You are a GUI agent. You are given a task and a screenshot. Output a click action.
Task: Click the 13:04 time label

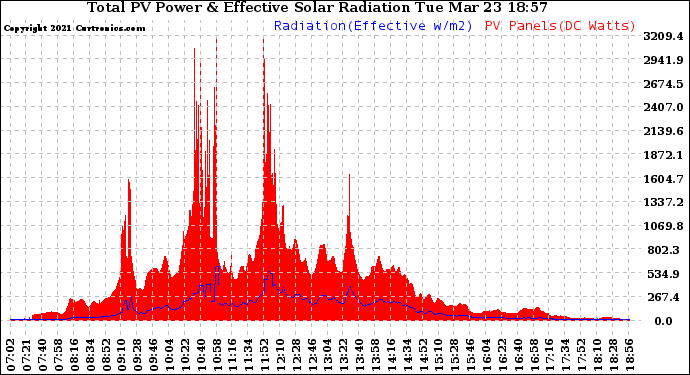tap(327, 355)
